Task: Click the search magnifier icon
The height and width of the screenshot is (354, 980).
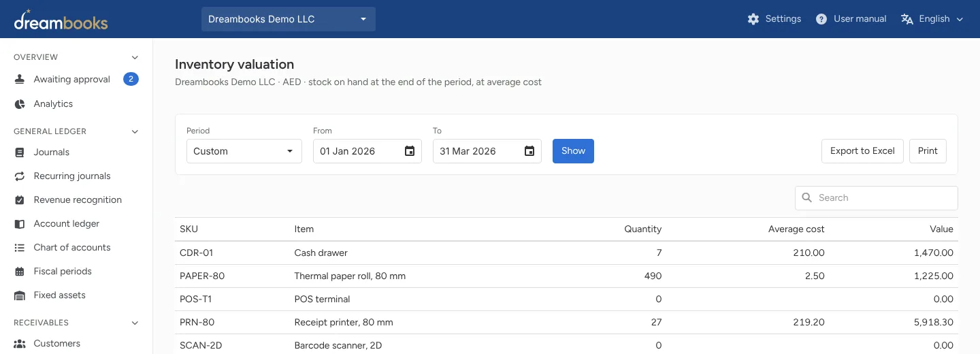Action: (x=807, y=198)
